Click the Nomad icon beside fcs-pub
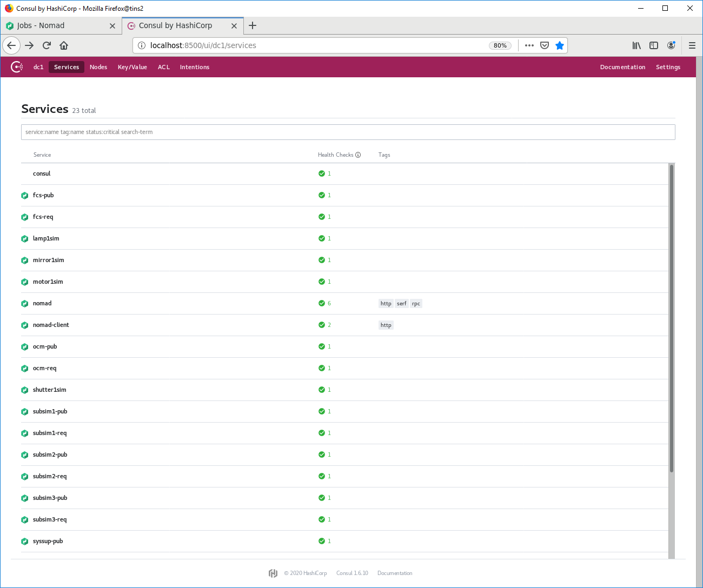The width and height of the screenshot is (703, 588). tap(25, 196)
